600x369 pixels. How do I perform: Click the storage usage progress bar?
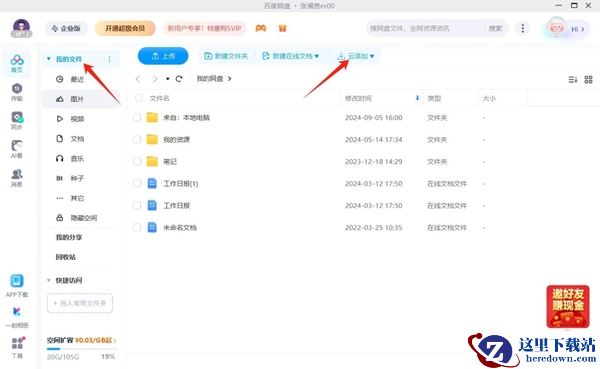(82, 349)
